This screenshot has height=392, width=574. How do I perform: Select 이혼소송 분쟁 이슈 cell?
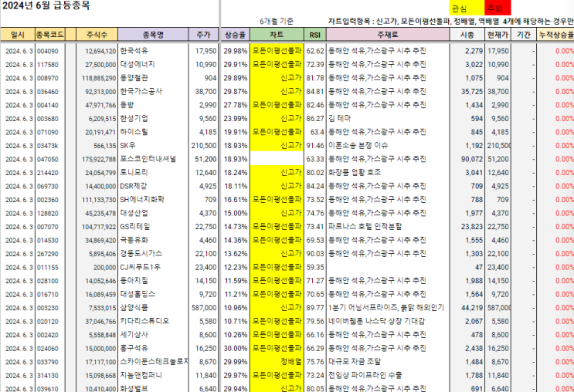click(358, 146)
